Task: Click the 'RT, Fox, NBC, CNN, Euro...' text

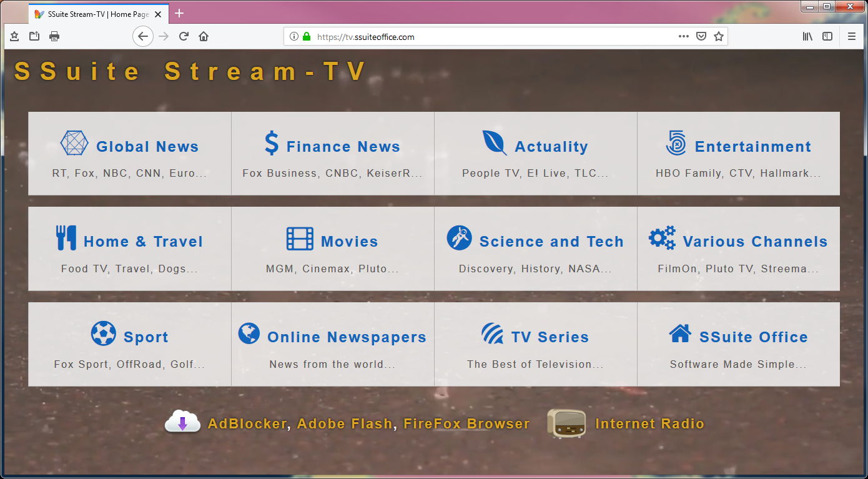Action: pyautogui.click(x=129, y=173)
